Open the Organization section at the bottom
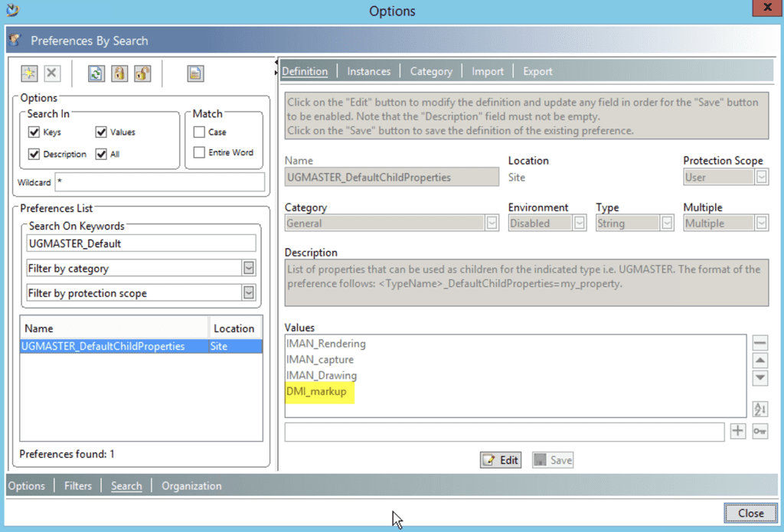The image size is (784, 532). [x=191, y=485]
